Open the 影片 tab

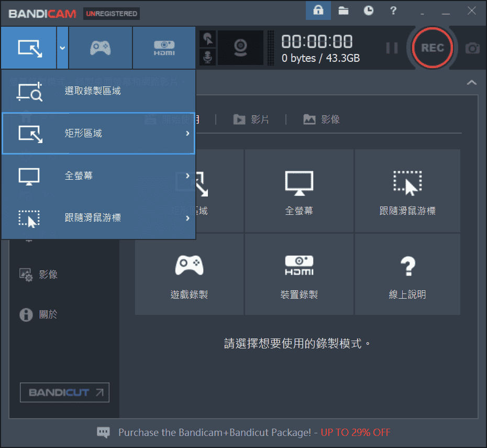coord(251,119)
